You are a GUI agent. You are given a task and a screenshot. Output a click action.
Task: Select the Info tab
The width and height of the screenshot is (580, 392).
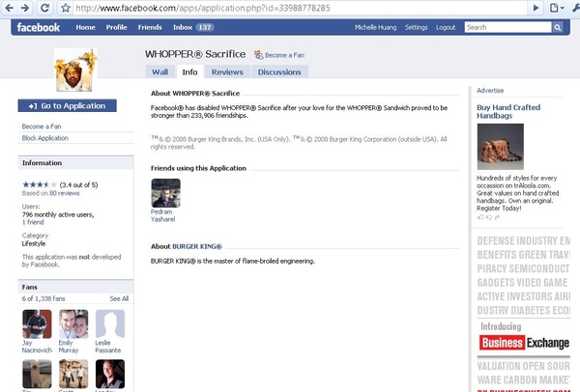click(189, 72)
